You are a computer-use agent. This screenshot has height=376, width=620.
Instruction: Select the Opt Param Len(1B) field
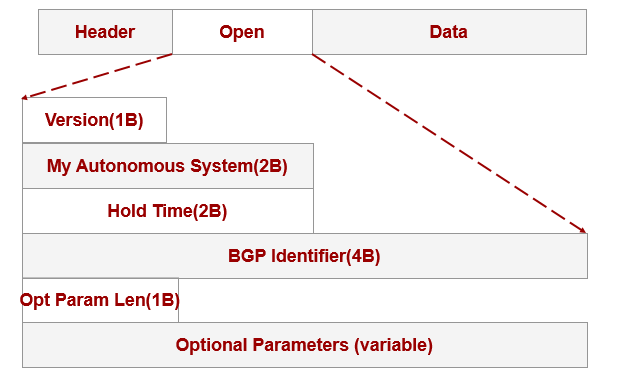100,300
